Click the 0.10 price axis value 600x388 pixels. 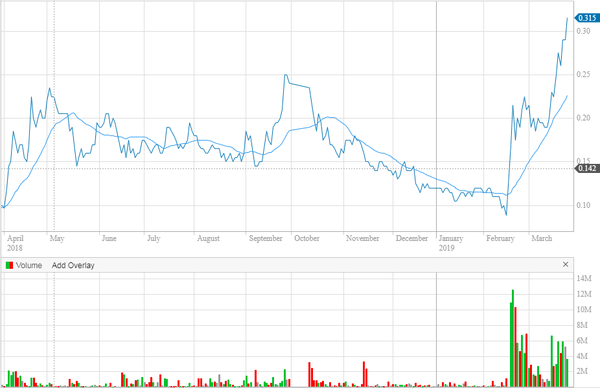(584, 205)
